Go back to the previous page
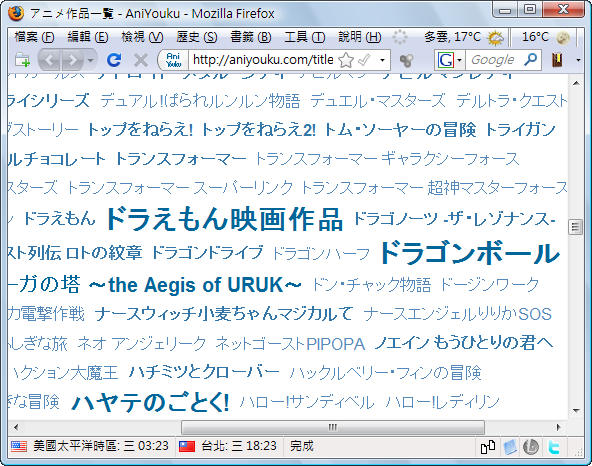The height and width of the screenshot is (466, 592). click(49, 60)
